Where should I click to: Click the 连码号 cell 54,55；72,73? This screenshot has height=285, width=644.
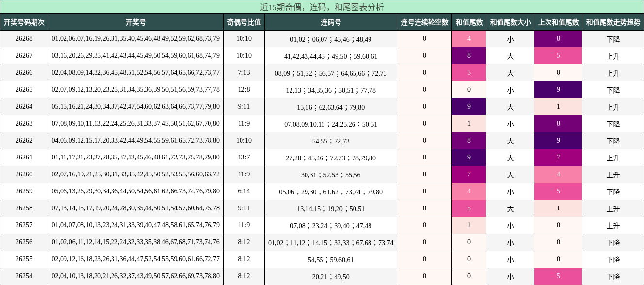coord(331,141)
